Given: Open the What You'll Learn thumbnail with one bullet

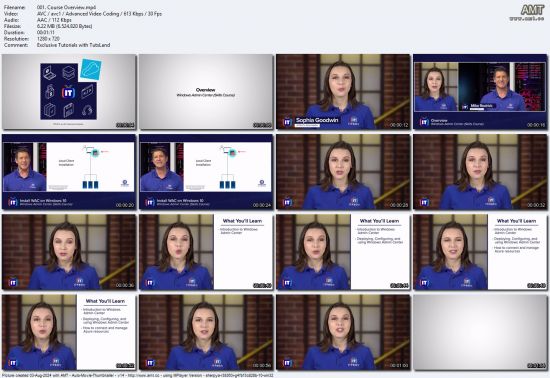Looking at the screenshot, I should tap(206, 252).
